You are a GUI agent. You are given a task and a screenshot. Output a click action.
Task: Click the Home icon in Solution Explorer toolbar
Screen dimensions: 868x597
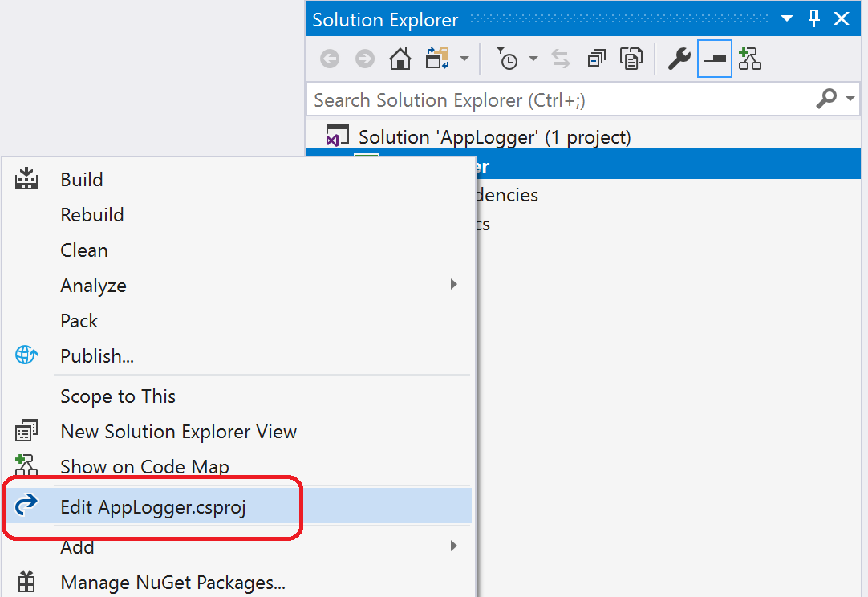tap(400, 58)
